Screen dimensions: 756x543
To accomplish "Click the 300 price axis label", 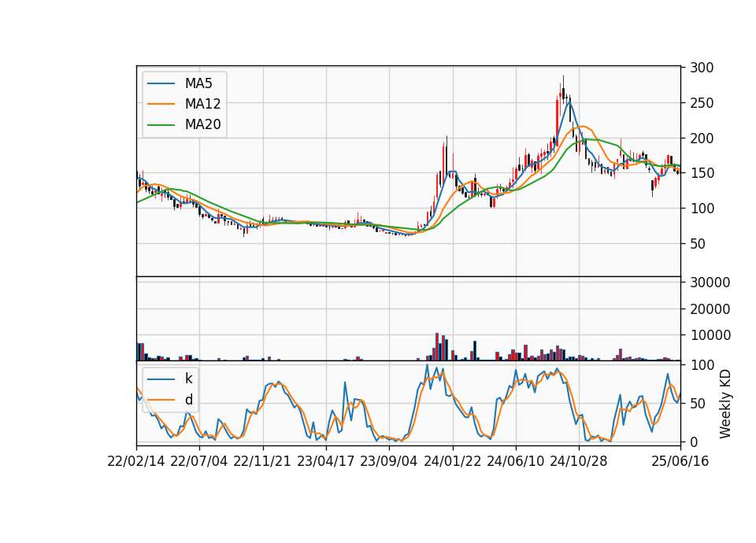I will pyautogui.click(x=702, y=68).
